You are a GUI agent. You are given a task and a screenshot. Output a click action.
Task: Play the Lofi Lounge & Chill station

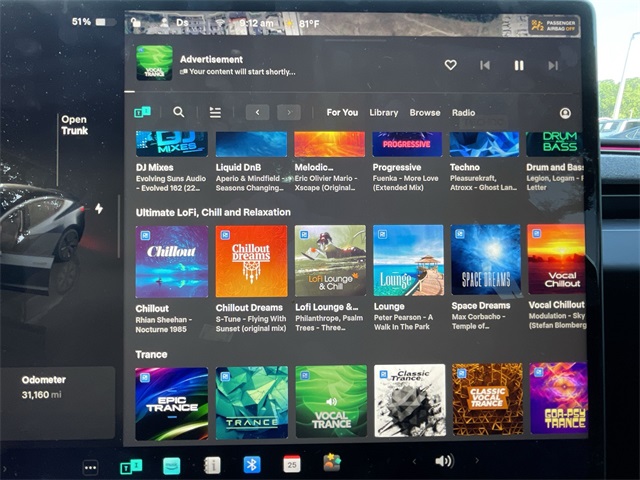pyautogui.click(x=330, y=260)
